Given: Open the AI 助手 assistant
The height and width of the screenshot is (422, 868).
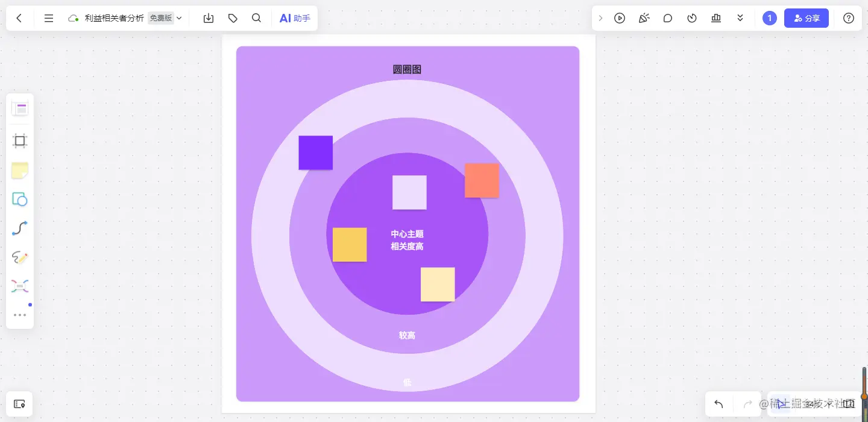Looking at the screenshot, I should point(295,18).
